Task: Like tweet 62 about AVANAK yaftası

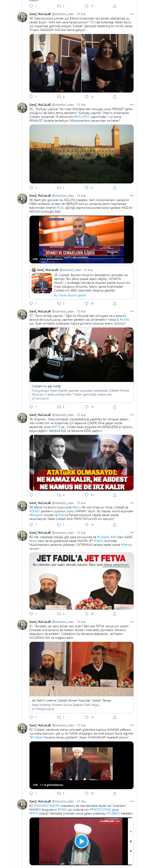Action: click(x=87, y=793)
